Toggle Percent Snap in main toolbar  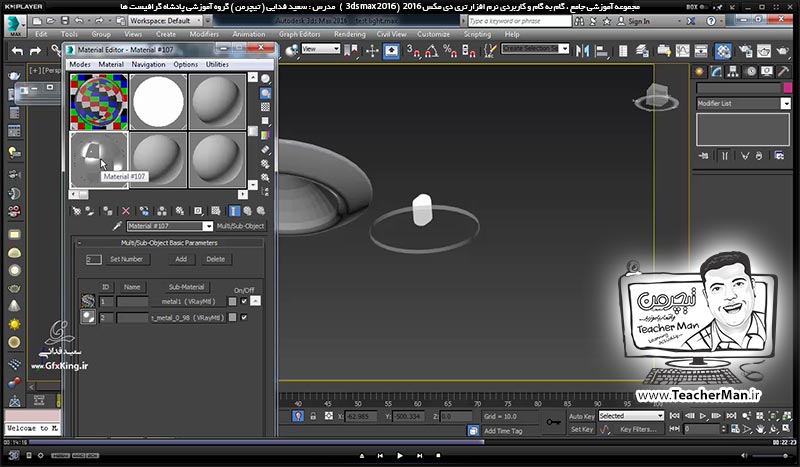tap(449, 50)
